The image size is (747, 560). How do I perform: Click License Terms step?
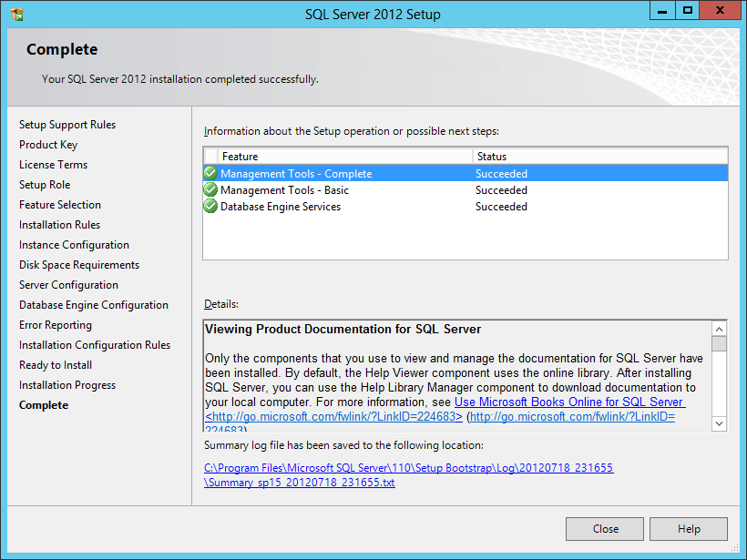[x=54, y=164]
